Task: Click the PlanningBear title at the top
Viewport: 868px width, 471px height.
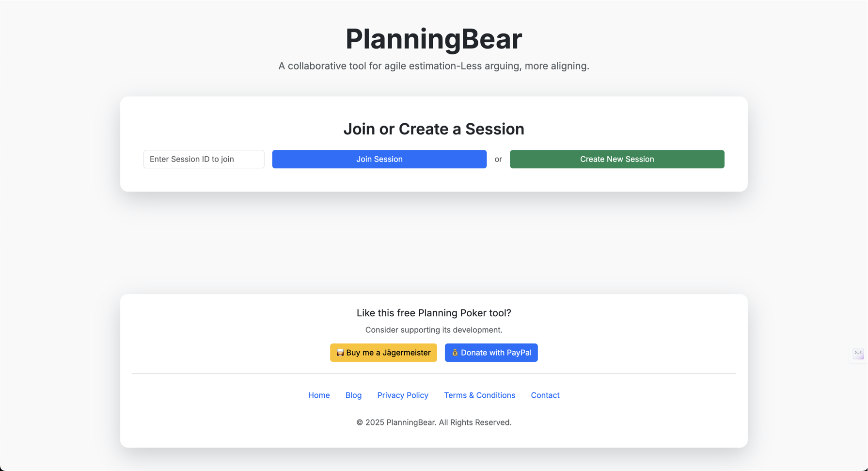Action: [434, 39]
